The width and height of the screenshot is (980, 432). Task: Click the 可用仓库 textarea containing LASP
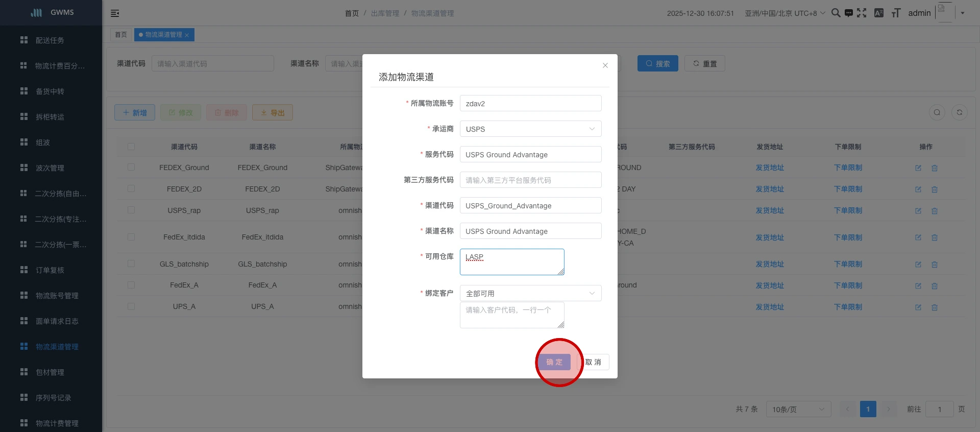click(512, 262)
